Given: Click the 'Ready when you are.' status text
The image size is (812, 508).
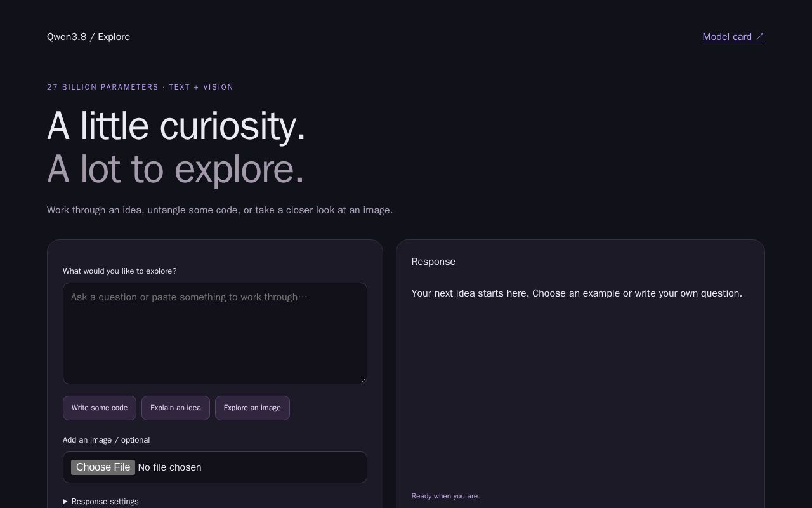Looking at the screenshot, I should [x=445, y=496].
